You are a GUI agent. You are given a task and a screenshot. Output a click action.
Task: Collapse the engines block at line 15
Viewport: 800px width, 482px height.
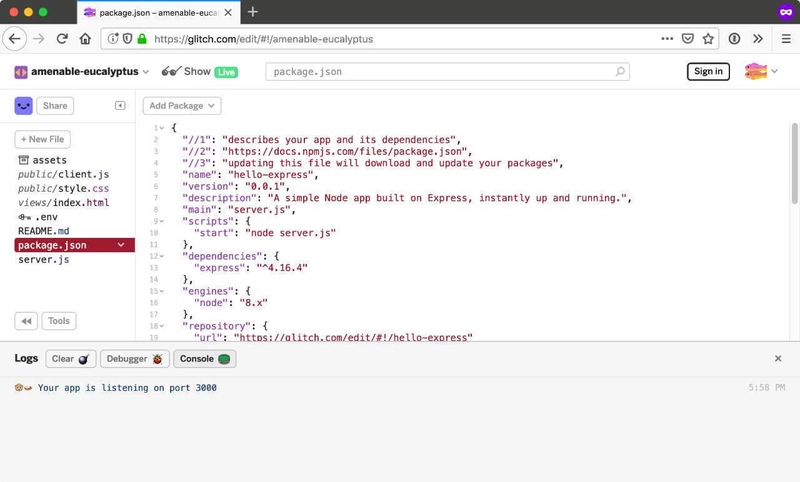tap(162, 291)
